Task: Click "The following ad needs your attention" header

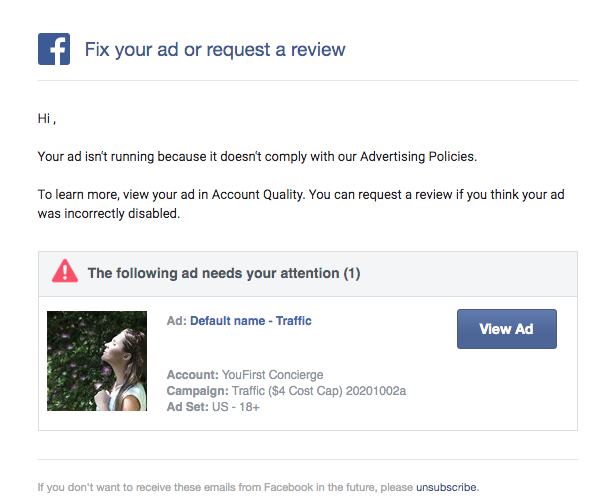Action: [224, 273]
